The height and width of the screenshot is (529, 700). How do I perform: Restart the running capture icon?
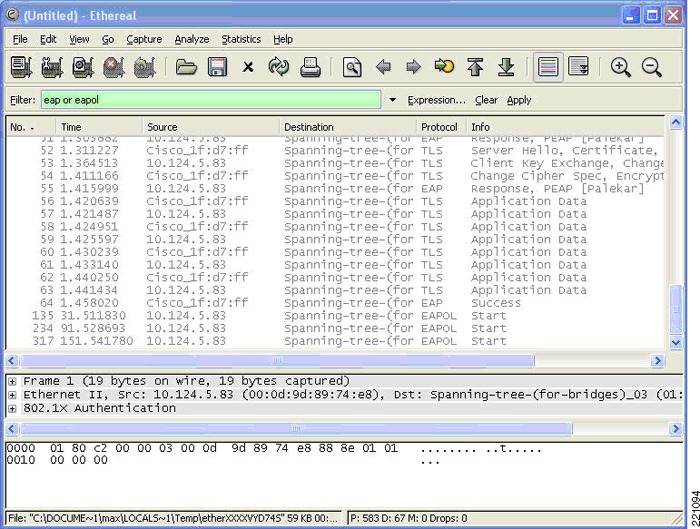(145, 67)
